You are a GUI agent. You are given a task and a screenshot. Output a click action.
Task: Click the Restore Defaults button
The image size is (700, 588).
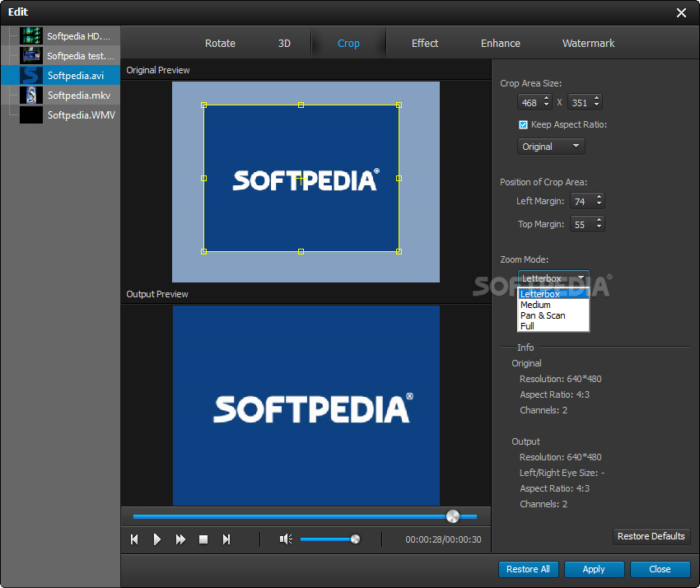[x=651, y=536]
